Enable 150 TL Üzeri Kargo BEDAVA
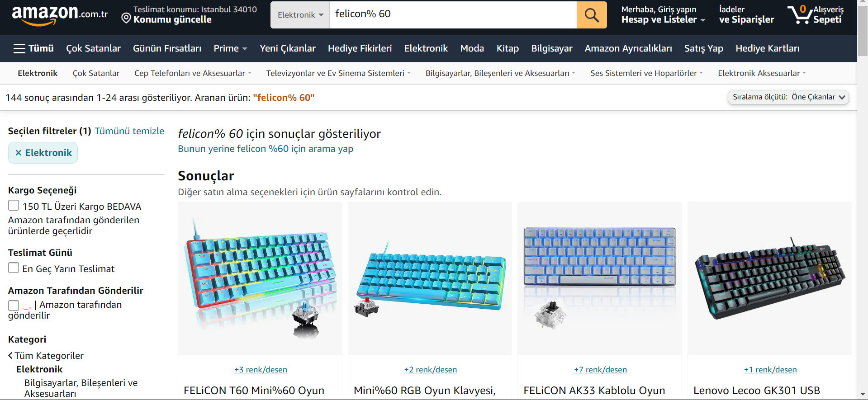This screenshot has height=400, width=868. coord(14,206)
